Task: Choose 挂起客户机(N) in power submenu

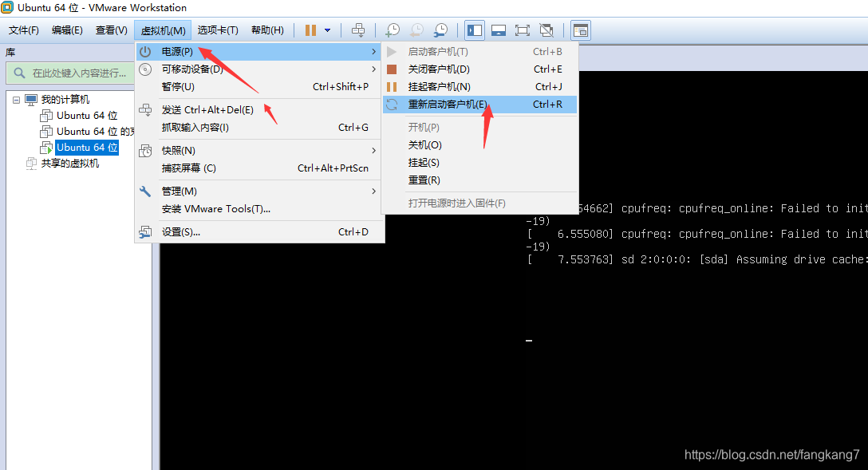Action: pyautogui.click(x=479, y=87)
